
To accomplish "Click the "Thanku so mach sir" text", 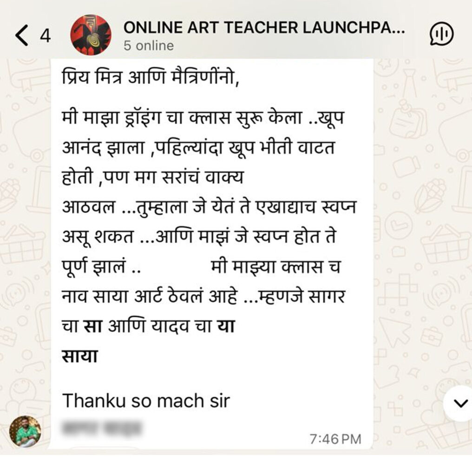I will 146,401.
